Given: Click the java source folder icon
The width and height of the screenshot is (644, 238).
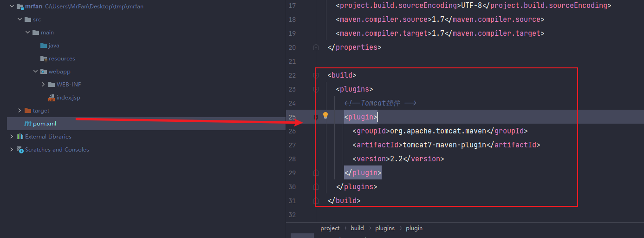Looking at the screenshot, I should tap(44, 46).
